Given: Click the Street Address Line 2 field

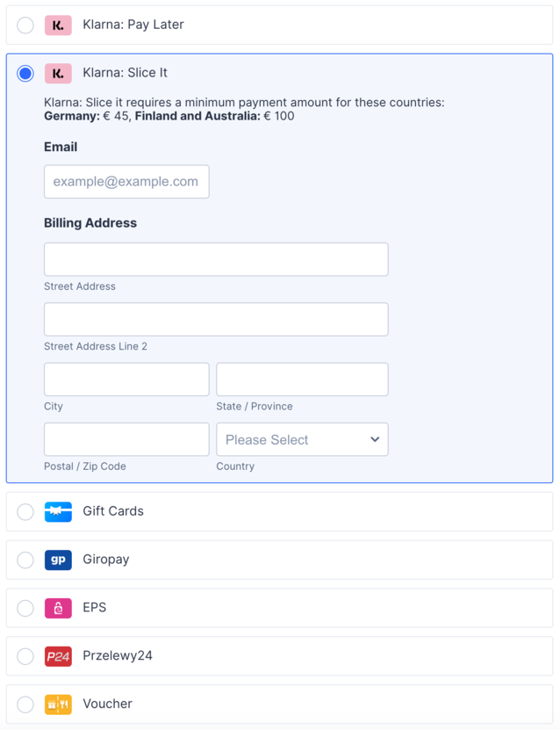Looking at the screenshot, I should point(216,320).
